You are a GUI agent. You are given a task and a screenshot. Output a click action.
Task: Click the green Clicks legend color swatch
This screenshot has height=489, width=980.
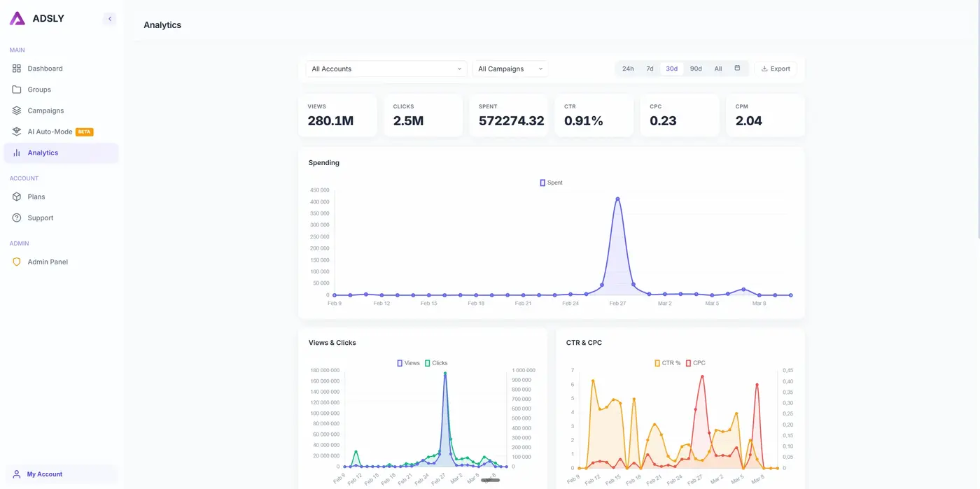pyautogui.click(x=426, y=362)
